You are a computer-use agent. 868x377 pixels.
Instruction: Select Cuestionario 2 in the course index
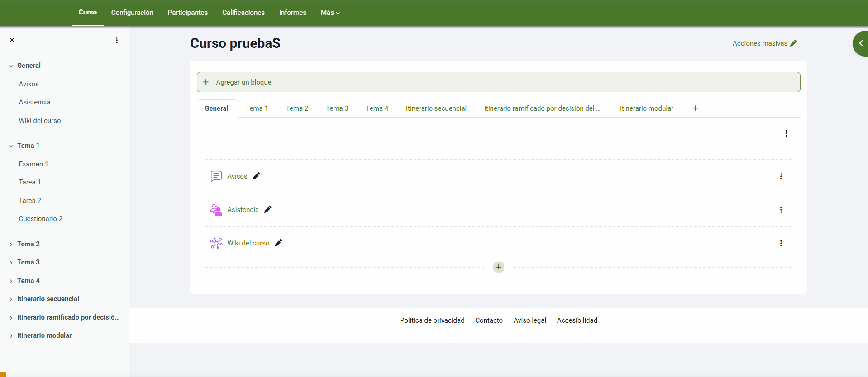[41, 219]
